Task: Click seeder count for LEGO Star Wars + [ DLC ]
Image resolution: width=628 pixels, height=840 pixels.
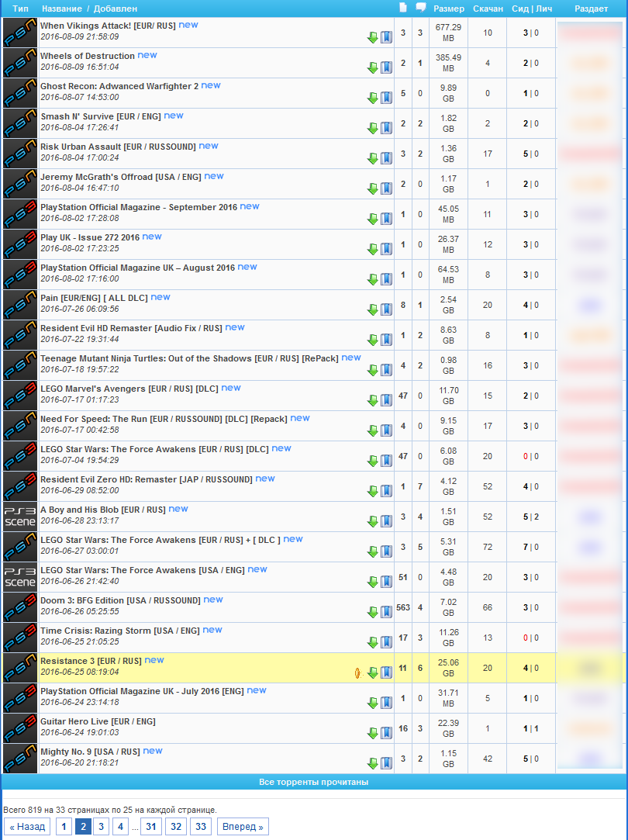Action: pyautogui.click(x=526, y=547)
